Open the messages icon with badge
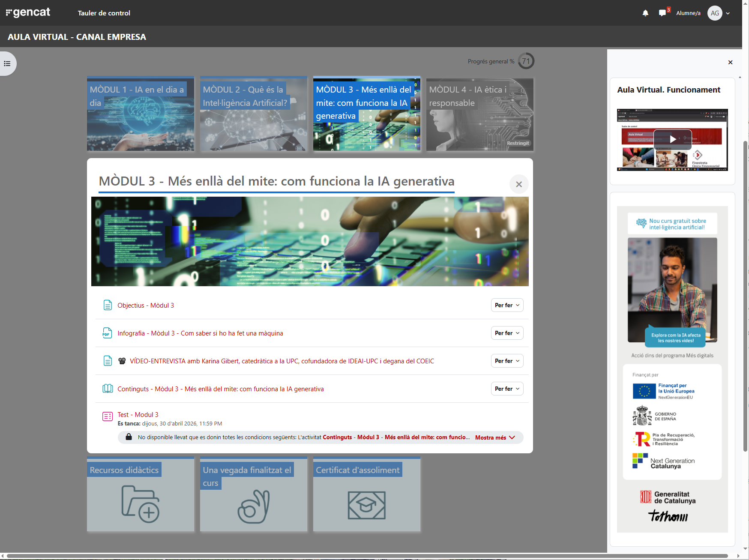Viewport: 749px width, 560px height. click(x=664, y=13)
